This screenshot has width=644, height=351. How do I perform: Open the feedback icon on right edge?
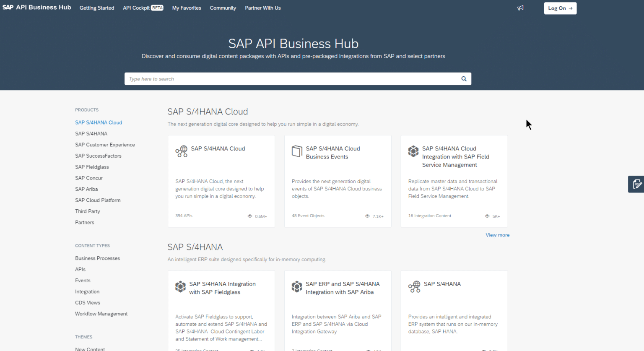pyautogui.click(x=636, y=184)
